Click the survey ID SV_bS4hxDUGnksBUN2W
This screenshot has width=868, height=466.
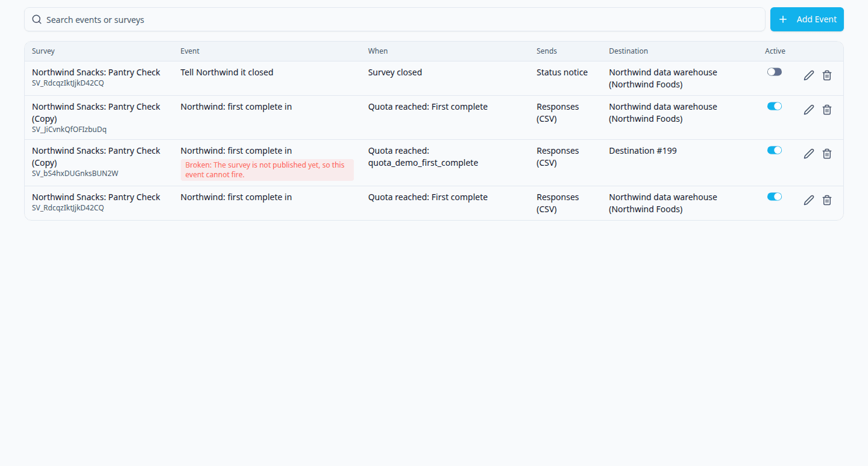coord(75,174)
